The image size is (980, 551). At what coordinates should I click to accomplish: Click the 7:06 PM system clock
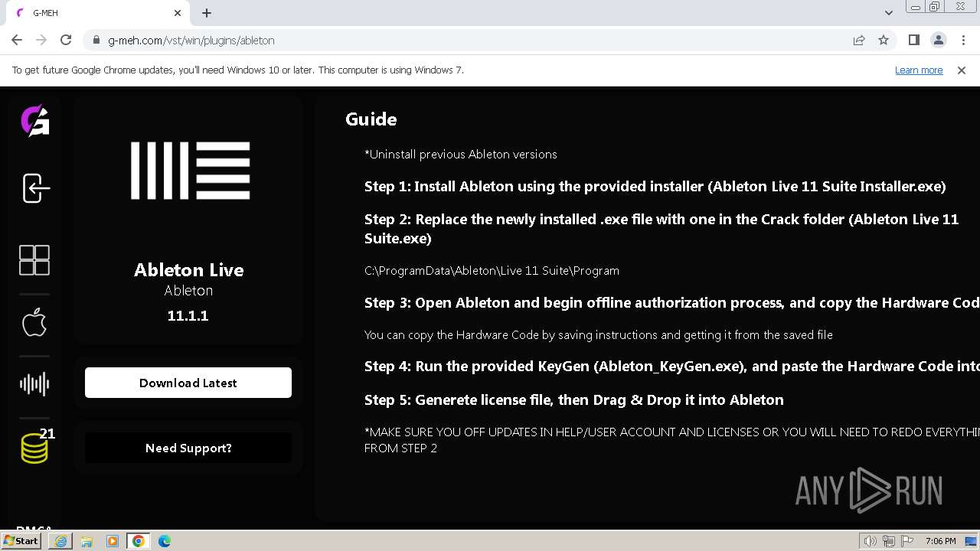tap(940, 541)
